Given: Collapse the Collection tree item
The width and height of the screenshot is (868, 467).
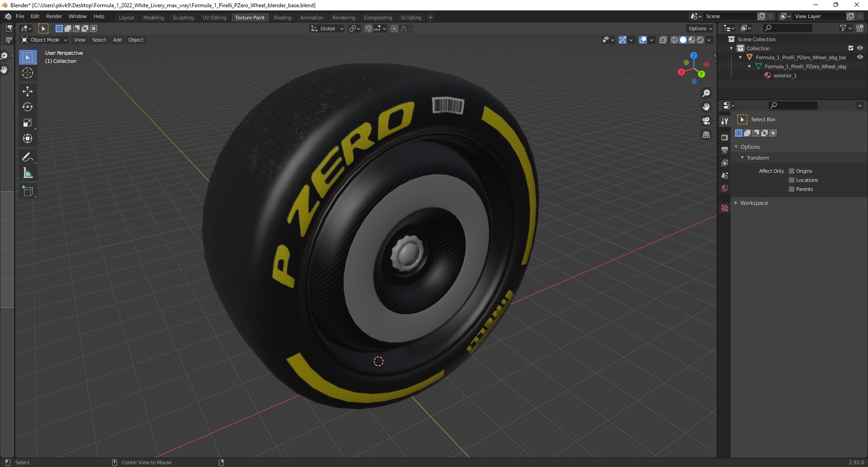Looking at the screenshot, I should (x=731, y=48).
